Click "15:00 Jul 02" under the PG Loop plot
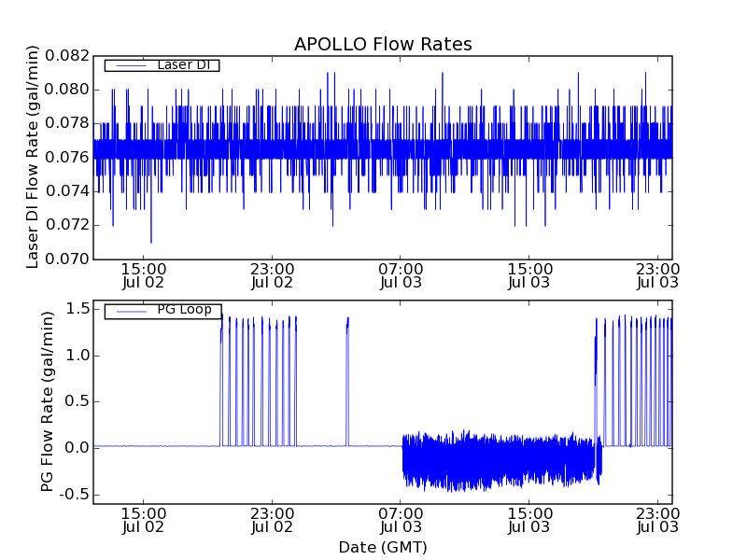This screenshot has height=560, width=747. point(144,521)
